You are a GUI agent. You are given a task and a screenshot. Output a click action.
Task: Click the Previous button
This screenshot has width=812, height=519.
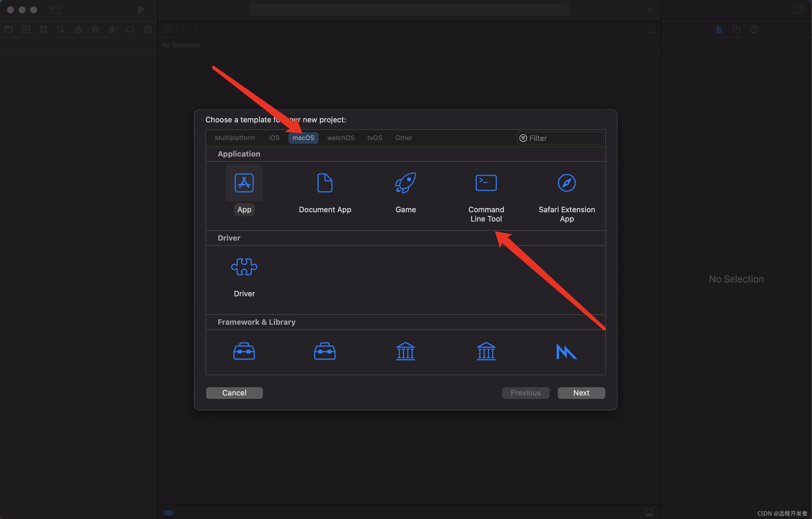click(526, 393)
